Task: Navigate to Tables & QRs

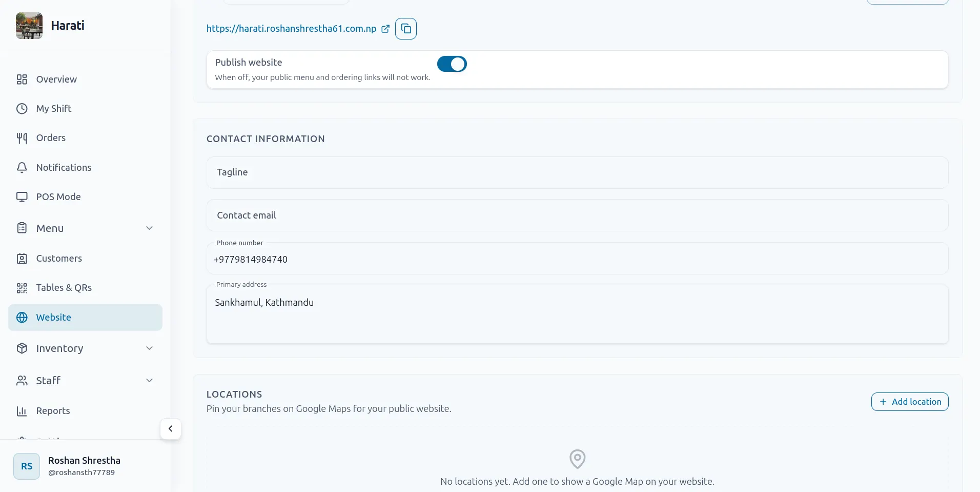Action: click(85, 288)
